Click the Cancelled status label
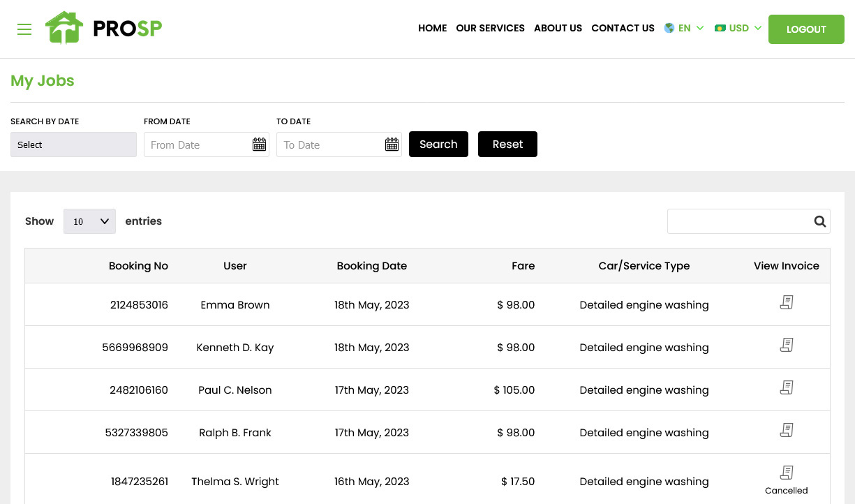The image size is (855, 504). pyautogui.click(x=787, y=491)
